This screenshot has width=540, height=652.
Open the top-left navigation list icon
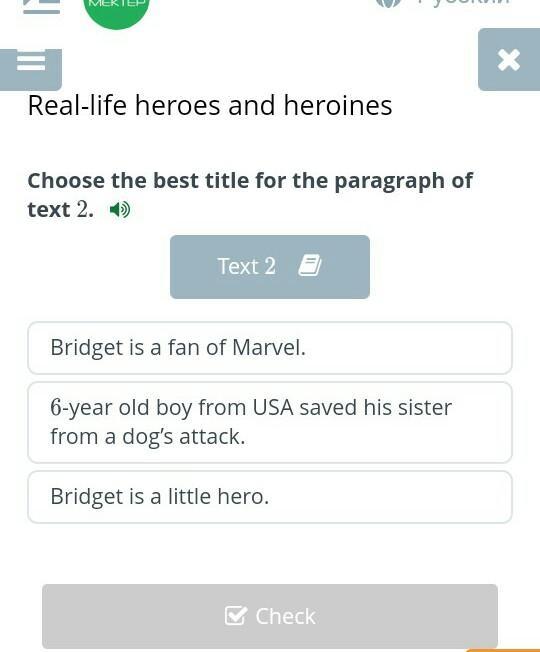point(42,6)
